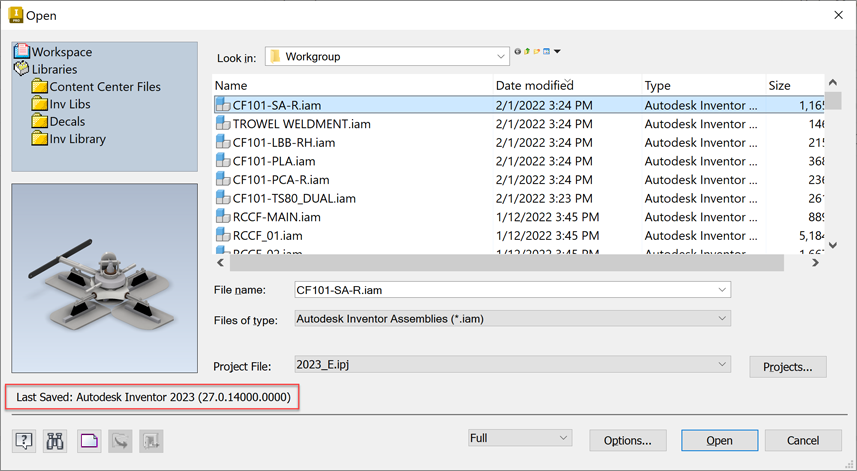Select the file name CF101-LBB-RH.iam

(x=284, y=142)
